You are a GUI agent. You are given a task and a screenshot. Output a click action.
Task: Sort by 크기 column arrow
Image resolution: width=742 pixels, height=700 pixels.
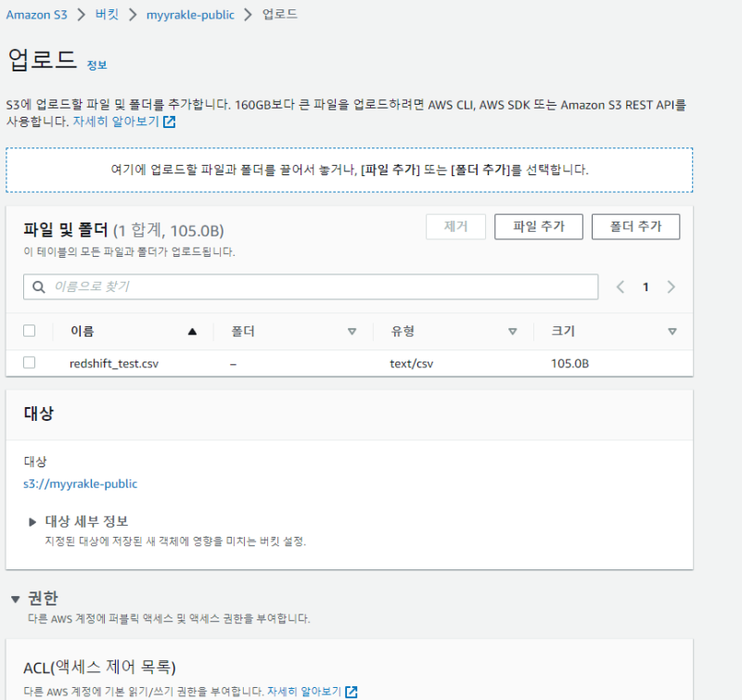[672, 331]
